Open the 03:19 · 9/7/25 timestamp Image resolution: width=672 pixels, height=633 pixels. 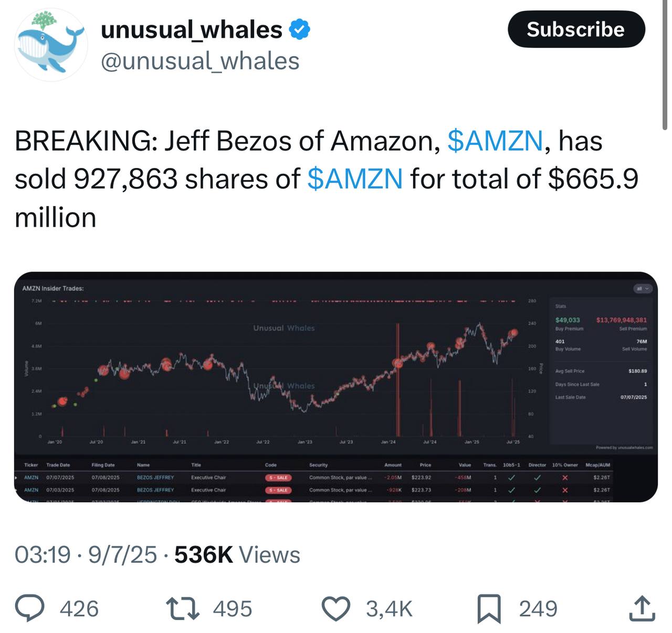tap(86, 555)
